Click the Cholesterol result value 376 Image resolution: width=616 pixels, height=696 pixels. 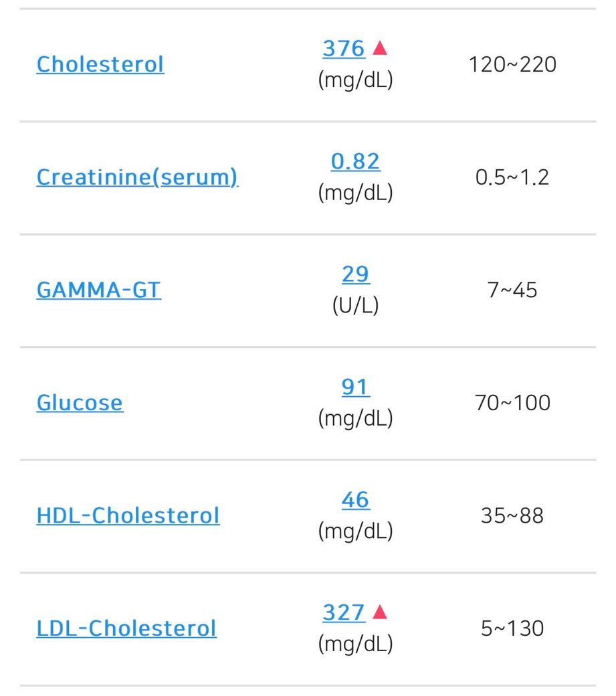[344, 49]
